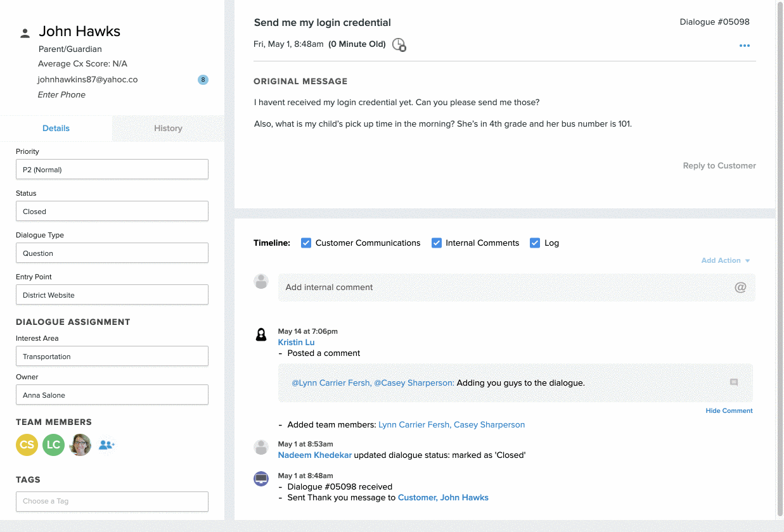Image resolution: width=784 pixels, height=532 pixels.
Task: Click the CS team member avatar
Action: point(27,445)
